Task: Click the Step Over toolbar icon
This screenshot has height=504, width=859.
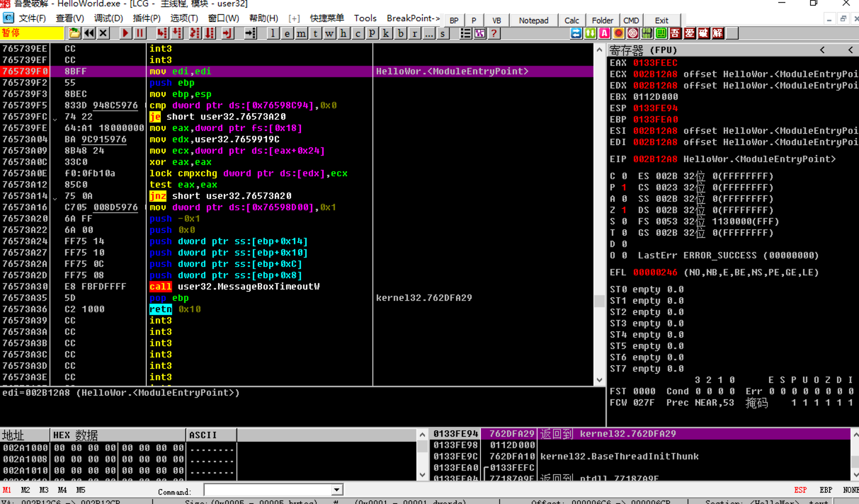Action: tap(177, 33)
